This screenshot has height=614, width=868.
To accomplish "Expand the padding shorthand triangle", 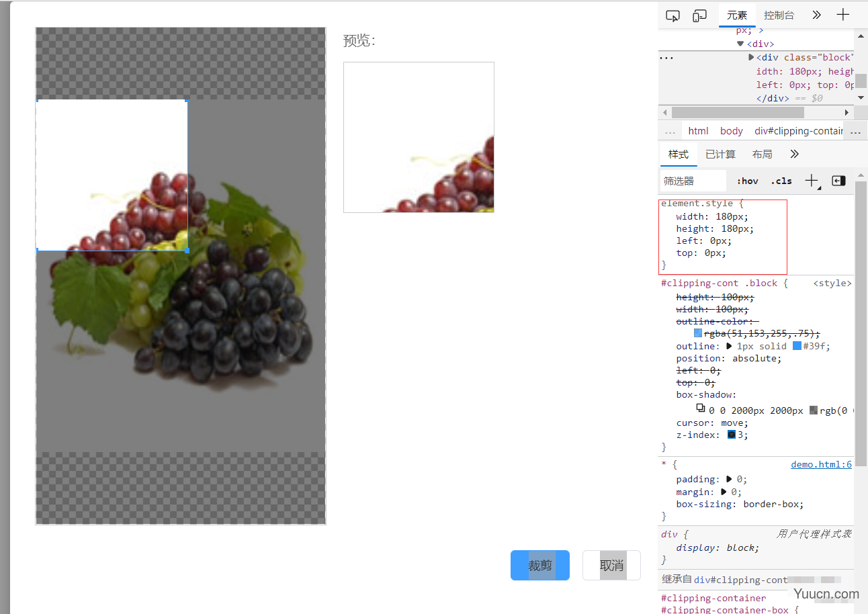I will click(729, 479).
